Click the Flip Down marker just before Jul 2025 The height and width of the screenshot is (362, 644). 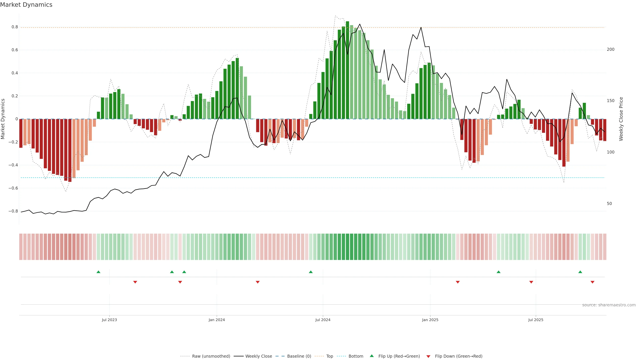[531, 282]
